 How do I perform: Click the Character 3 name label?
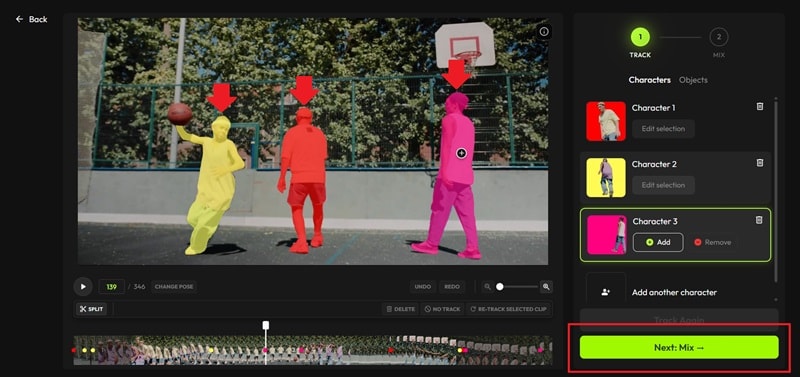pyautogui.click(x=655, y=221)
